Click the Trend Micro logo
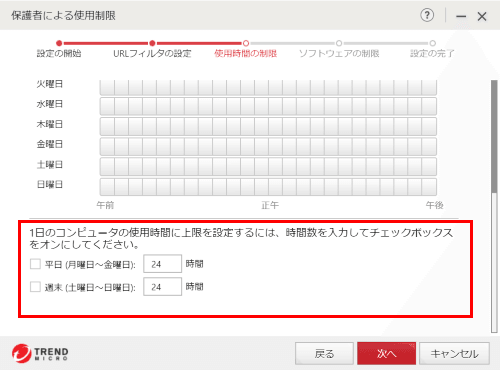The width and height of the screenshot is (500, 370). tap(40, 353)
